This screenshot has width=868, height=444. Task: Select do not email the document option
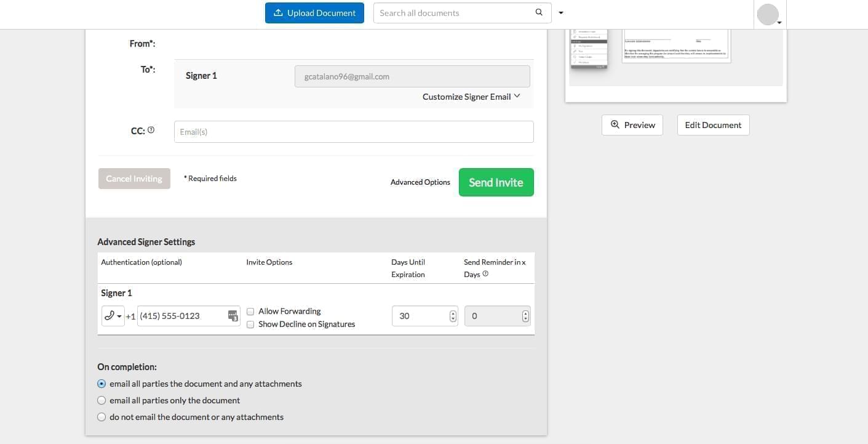click(102, 417)
